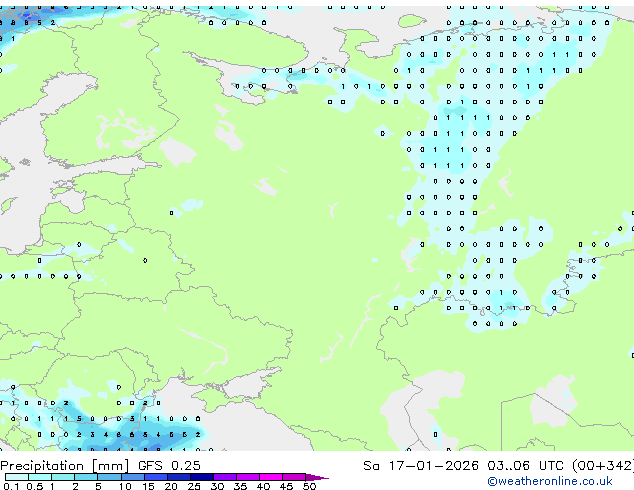Click the "40" legend value label
Image resolution: width=634 pixels, height=490 pixels.
(x=263, y=486)
